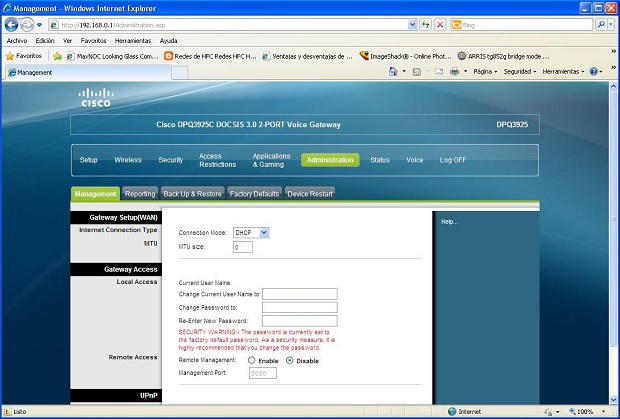Select the Administration section
Viewport: 620px width, 419px height.
click(x=330, y=160)
